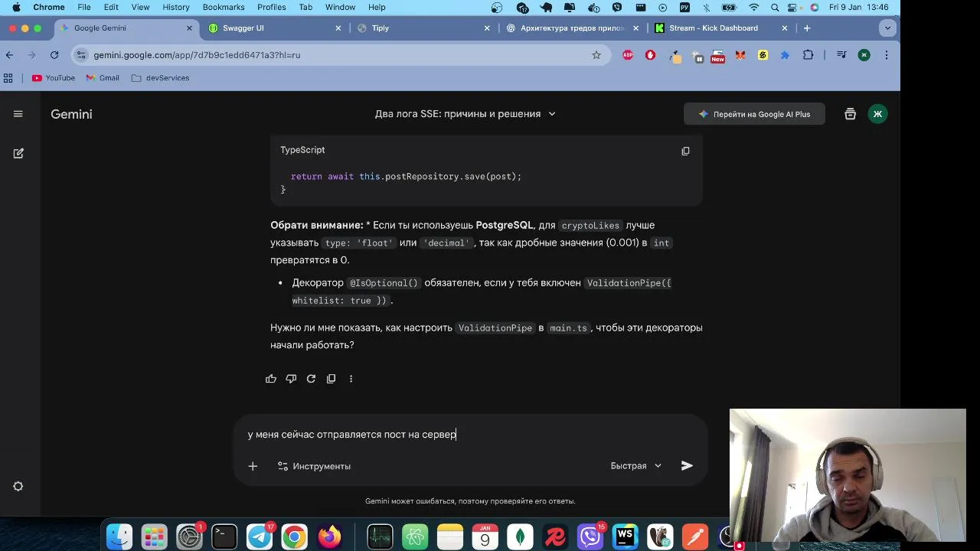Open the AdBlock Plus extension
Viewport: 980px width, 551px height.
pos(628,55)
